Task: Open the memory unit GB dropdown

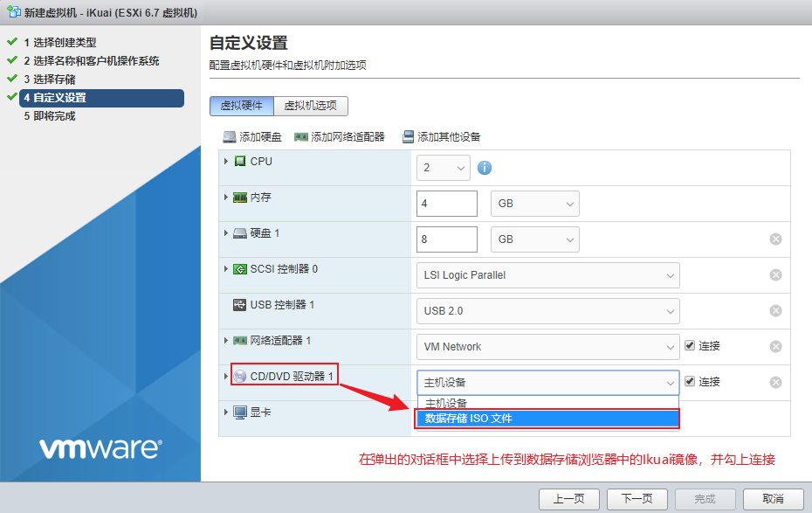Action: coord(534,203)
